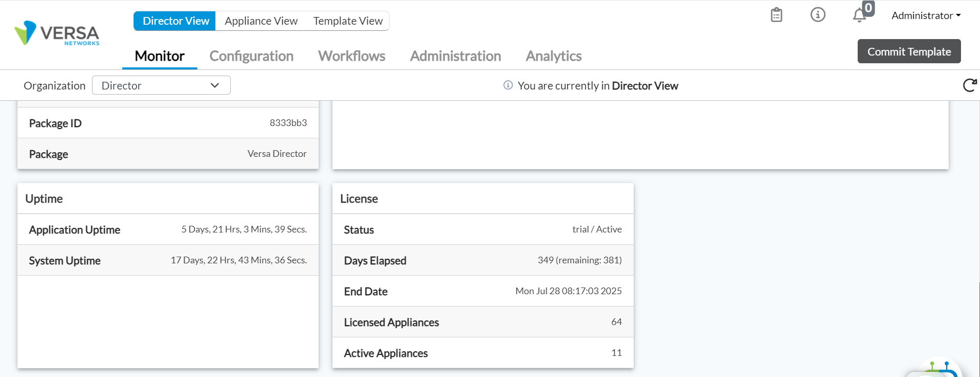The image size is (980, 377).
Task: Click the Versa Networks logo
Action: tap(57, 33)
